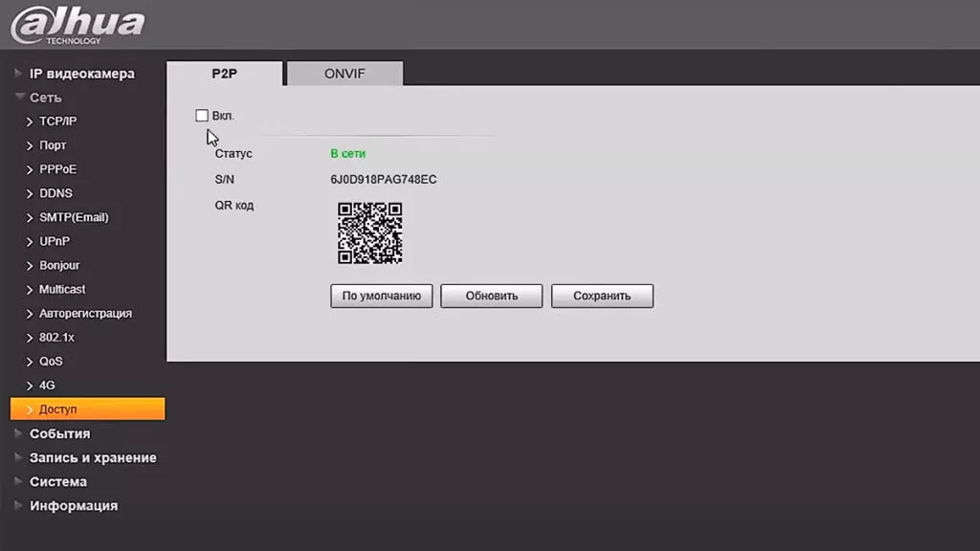The height and width of the screenshot is (551, 980).
Task: Expand the "Система" section triangle
Action: 18,481
